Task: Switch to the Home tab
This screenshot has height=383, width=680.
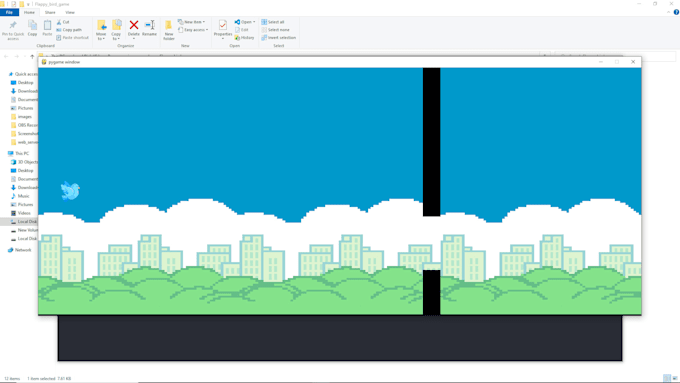Action: 29,13
